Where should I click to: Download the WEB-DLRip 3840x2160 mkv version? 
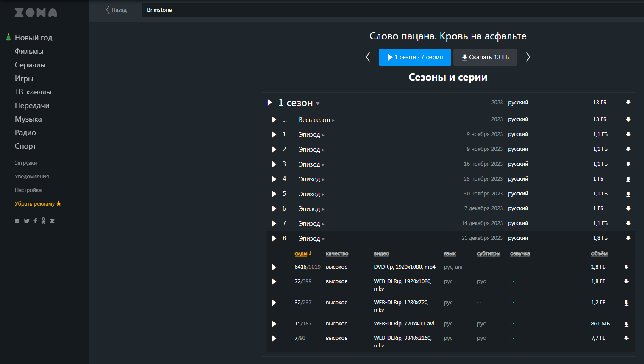tap(626, 339)
